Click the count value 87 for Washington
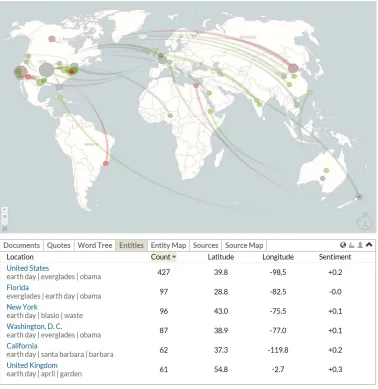378x389 pixels. point(163,330)
